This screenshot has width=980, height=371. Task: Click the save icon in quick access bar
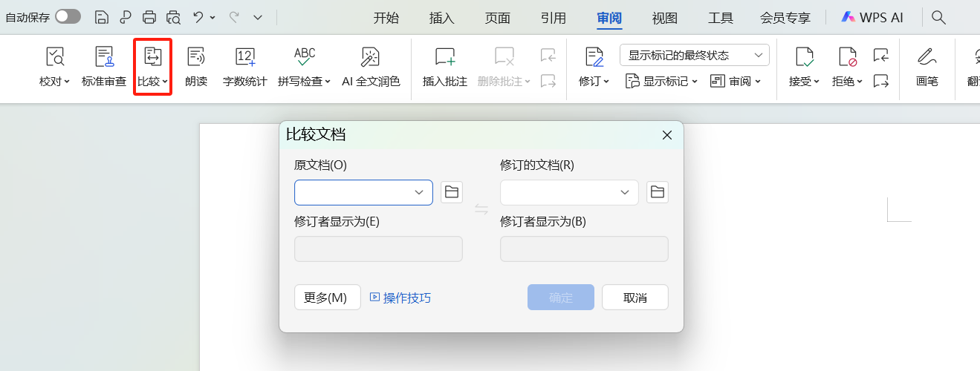point(102,16)
